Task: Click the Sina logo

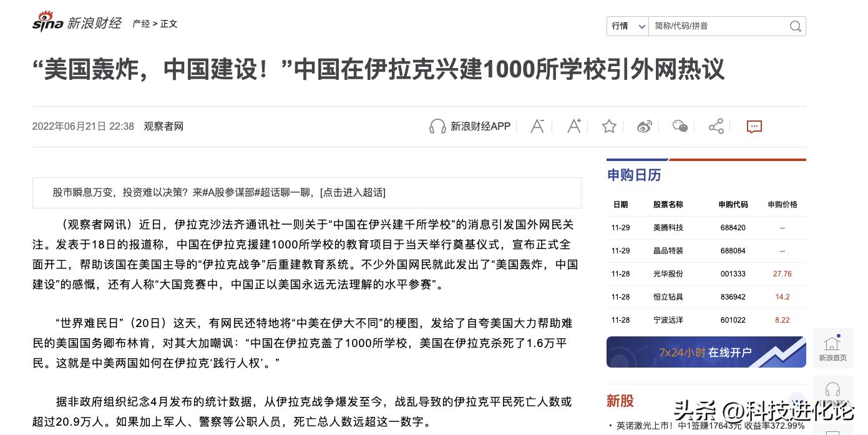Action: [55, 20]
